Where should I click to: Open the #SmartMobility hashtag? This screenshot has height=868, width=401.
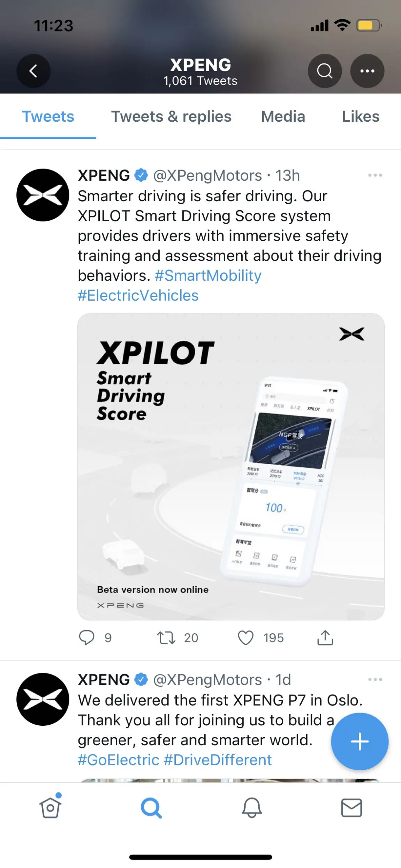click(x=208, y=276)
